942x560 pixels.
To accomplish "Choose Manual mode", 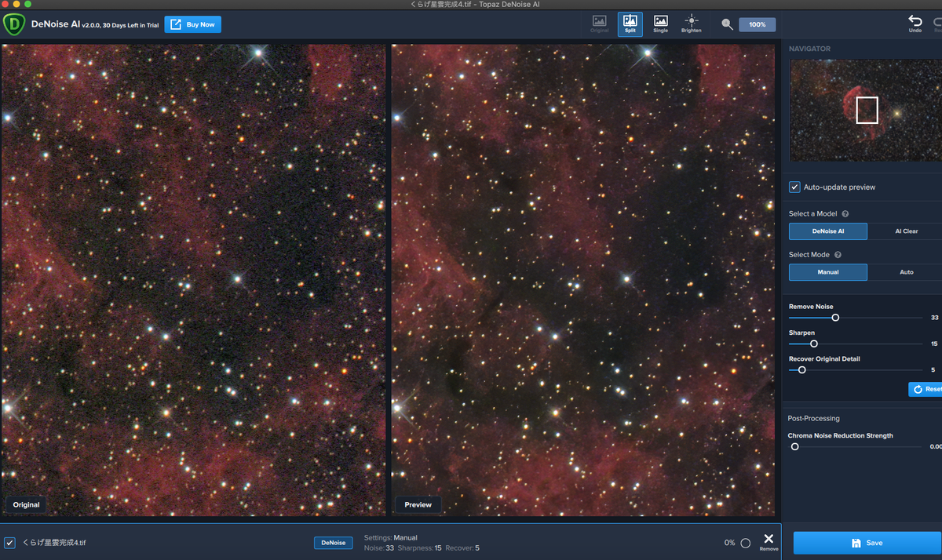I will (x=828, y=272).
